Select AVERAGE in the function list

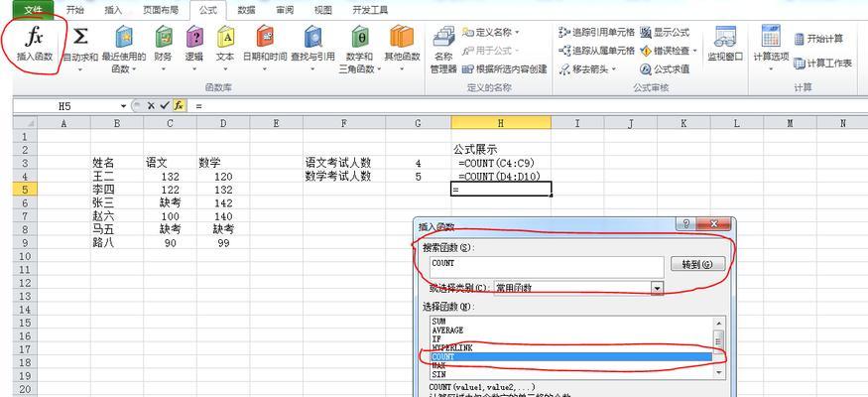[x=570, y=330]
